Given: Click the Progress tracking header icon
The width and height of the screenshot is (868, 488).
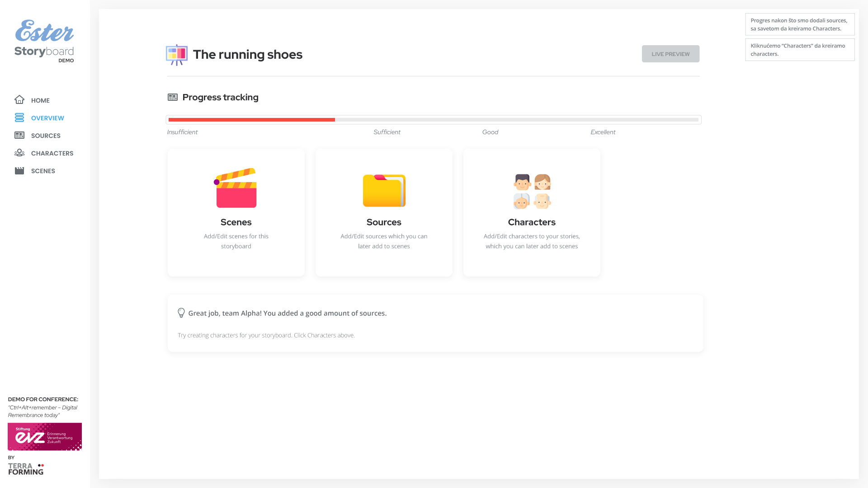Looking at the screenshot, I should tap(173, 97).
